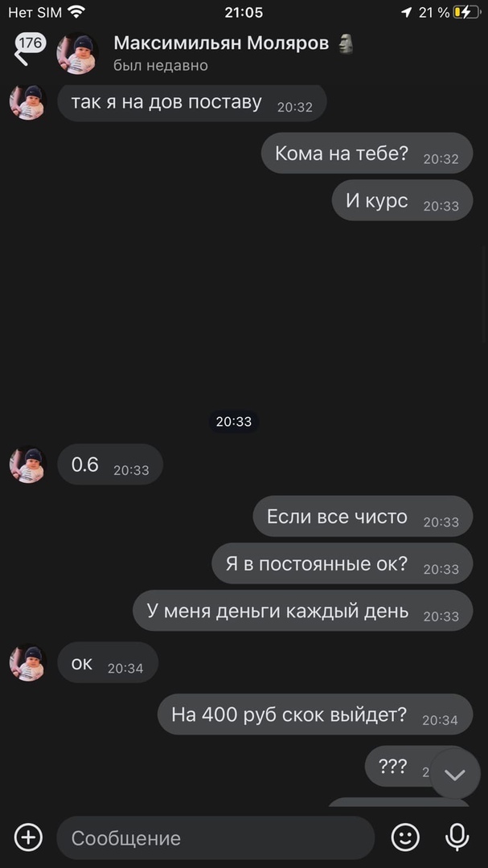Select "На 400 руб скок выйдет?" message
The image size is (488, 868).
(315, 714)
